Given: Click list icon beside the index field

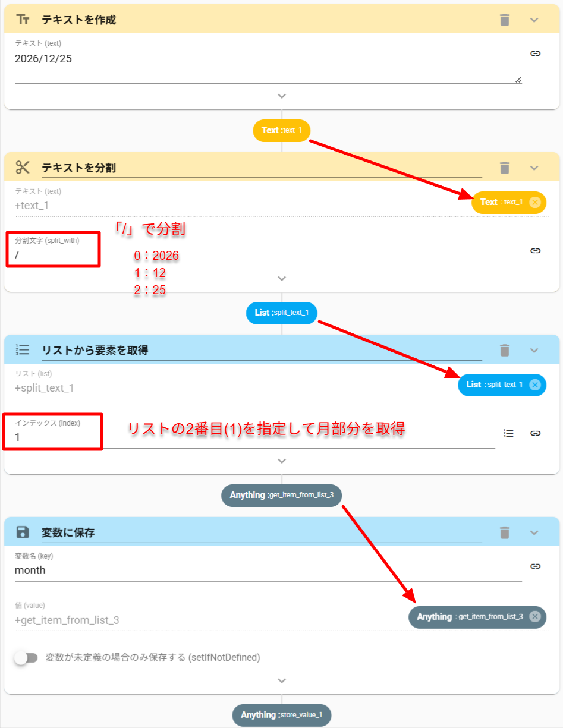Looking at the screenshot, I should pos(508,433).
